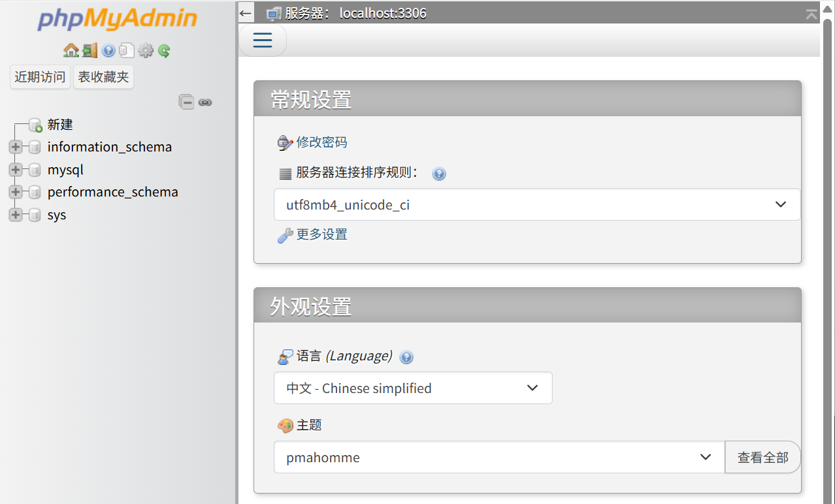Click 修改密码 change password link

[x=321, y=142]
